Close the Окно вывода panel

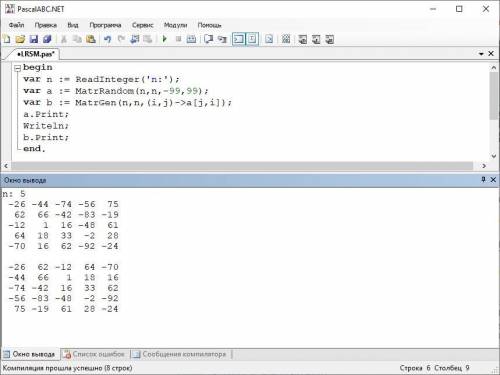(x=493, y=180)
